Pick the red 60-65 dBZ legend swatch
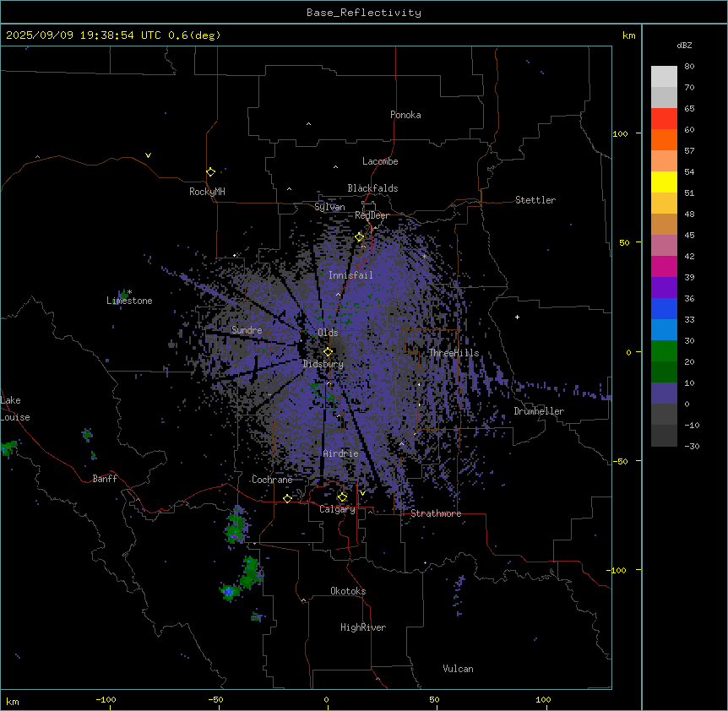This screenshot has width=728, height=711. (664, 119)
